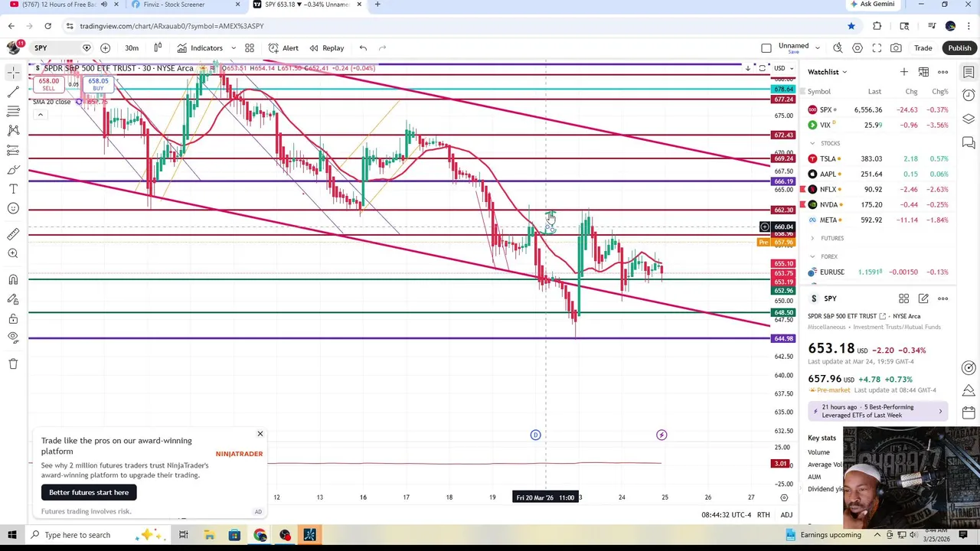Image resolution: width=980 pixels, height=551 pixels.
Task: Remove objects with the trash icon
Action: (x=13, y=364)
